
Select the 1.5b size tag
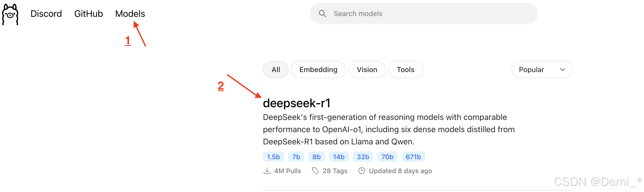[x=273, y=157]
